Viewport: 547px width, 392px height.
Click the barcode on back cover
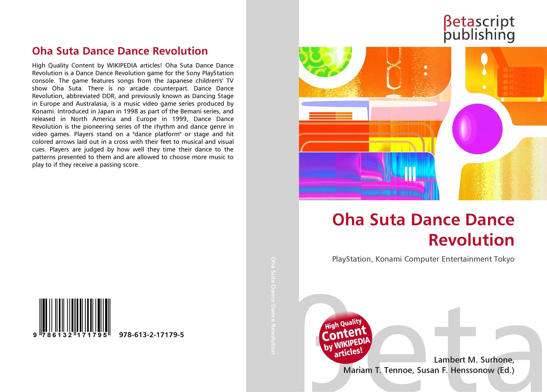75,315
